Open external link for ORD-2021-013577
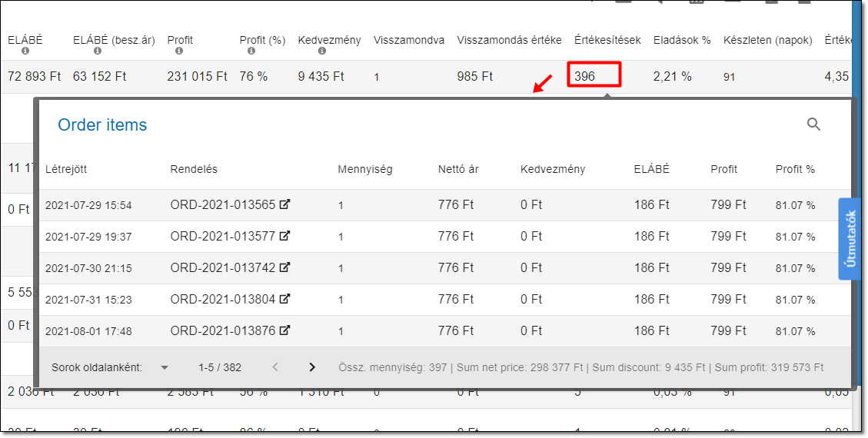868x438 pixels. pyautogui.click(x=284, y=236)
